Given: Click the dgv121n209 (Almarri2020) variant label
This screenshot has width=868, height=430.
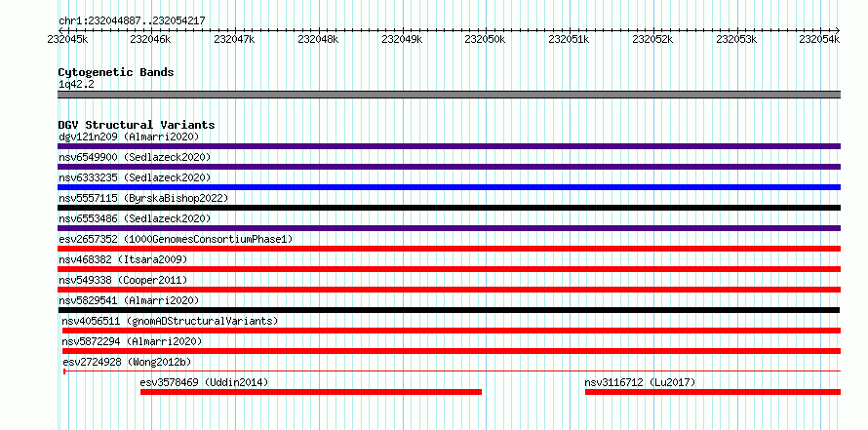Looking at the screenshot, I should 129,137.
